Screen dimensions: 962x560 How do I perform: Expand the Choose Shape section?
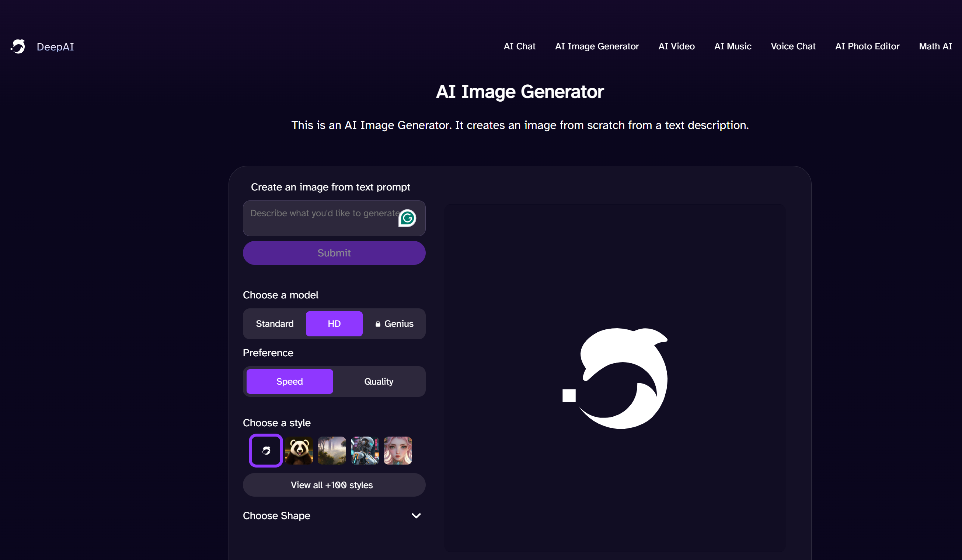[x=416, y=515]
